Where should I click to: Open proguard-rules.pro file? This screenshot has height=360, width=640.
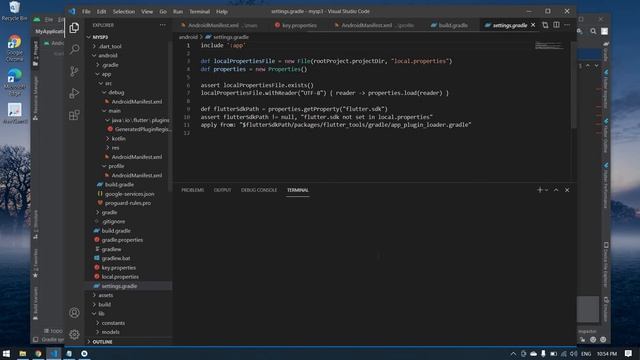(x=128, y=203)
